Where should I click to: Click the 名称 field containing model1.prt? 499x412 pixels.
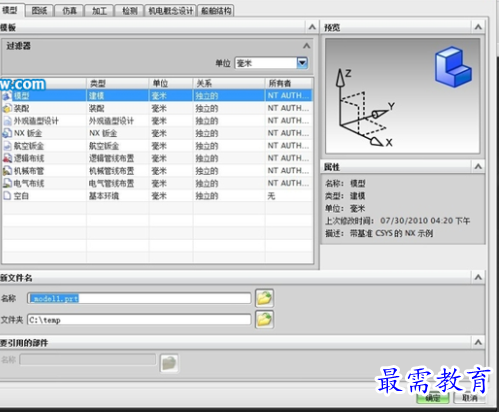point(139,298)
